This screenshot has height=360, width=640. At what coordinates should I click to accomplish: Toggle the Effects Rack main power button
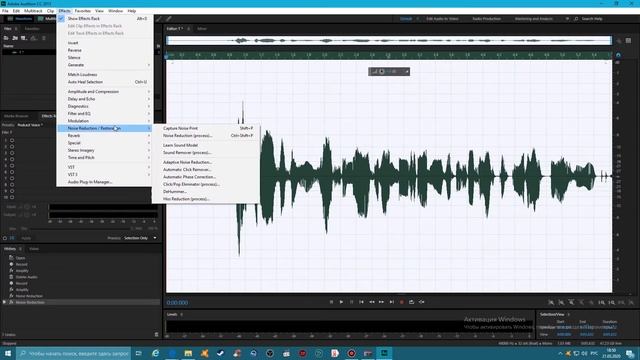click(5, 238)
